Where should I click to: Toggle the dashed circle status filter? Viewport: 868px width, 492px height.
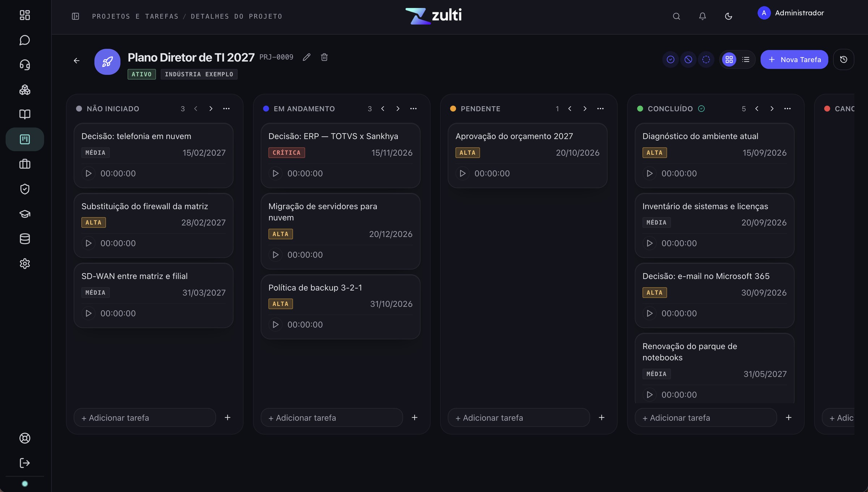(706, 59)
